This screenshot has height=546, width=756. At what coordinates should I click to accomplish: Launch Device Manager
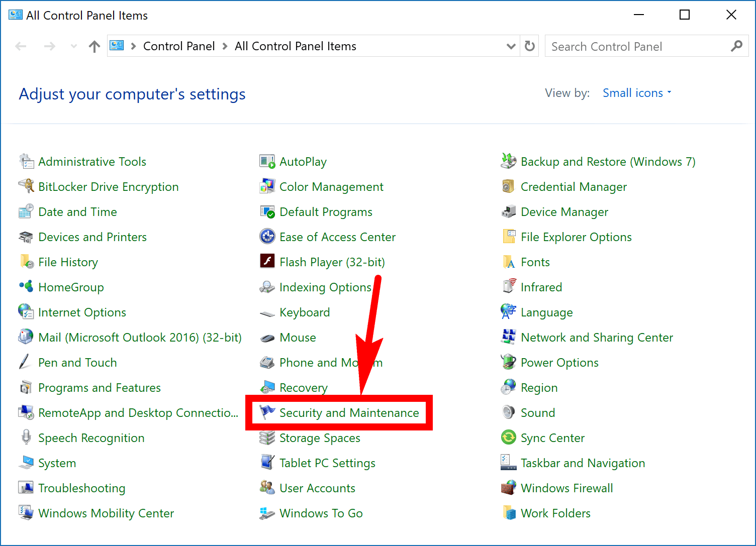[x=564, y=211]
